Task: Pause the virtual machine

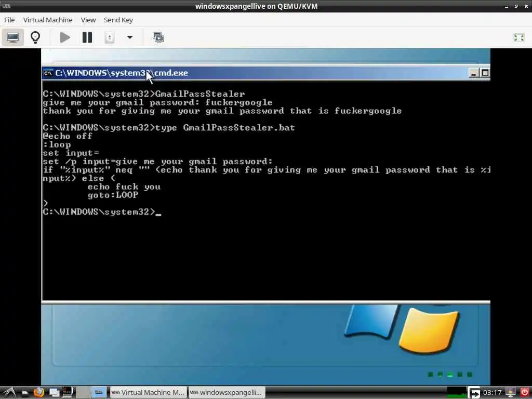Action: pyautogui.click(x=87, y=37)
